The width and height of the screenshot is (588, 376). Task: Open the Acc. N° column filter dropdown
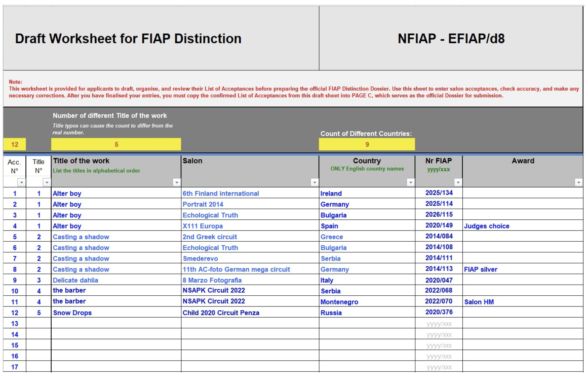click(x=21, y=182)
